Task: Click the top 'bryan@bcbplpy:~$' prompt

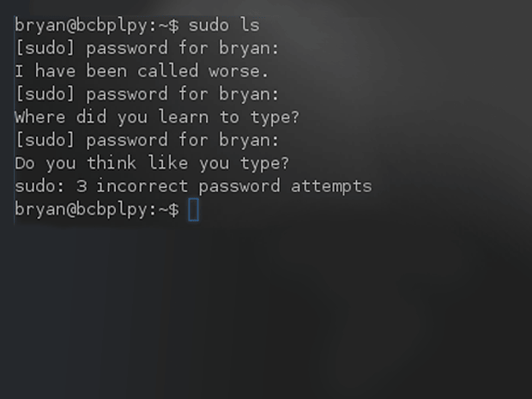Action: [x=97, y=25]
